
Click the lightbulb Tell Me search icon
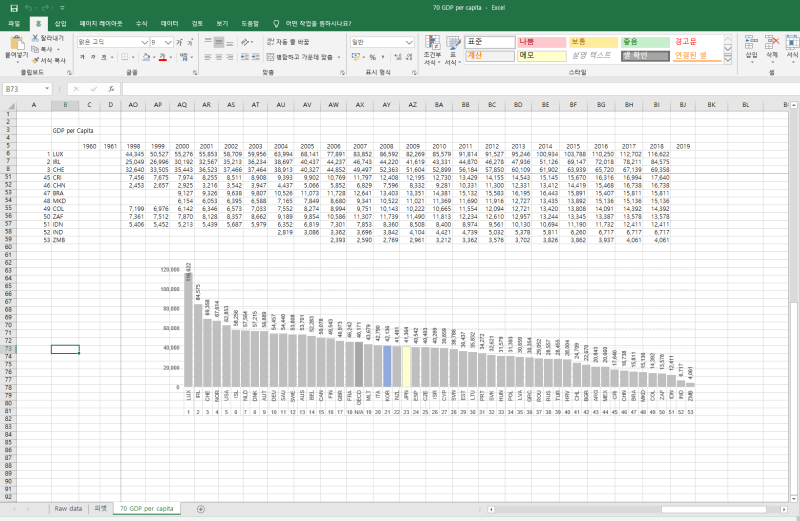click(276, 23)
